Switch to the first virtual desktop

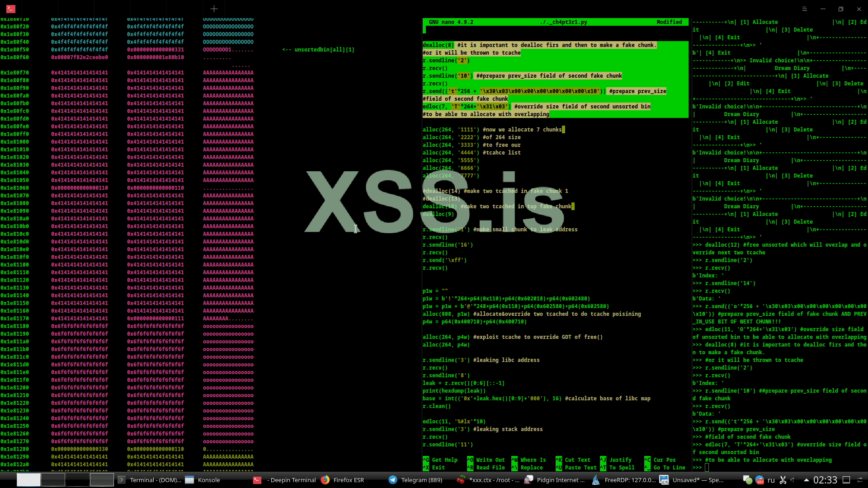[28, 480]
